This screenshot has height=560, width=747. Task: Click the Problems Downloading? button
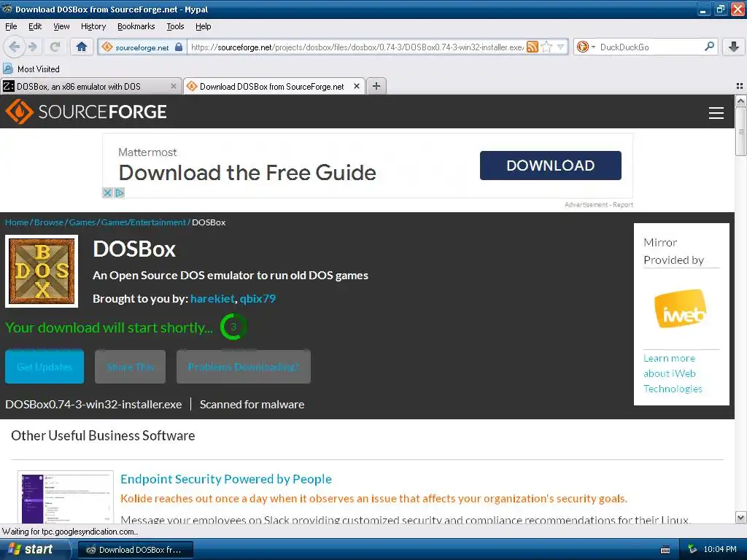pyautogui.click(x=244, y=367)
